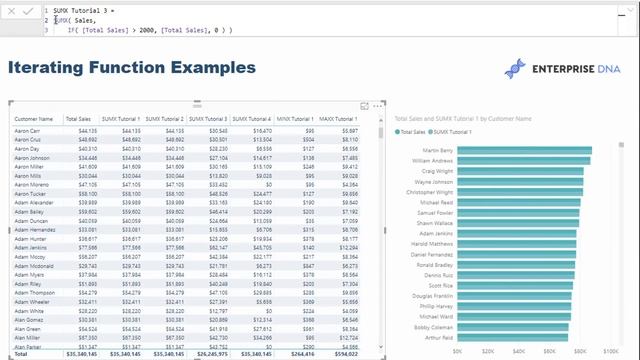This screenshot has height=360, width=640.
Task: Select the Michael Reed bar
Action: click(x=519, y=202)
